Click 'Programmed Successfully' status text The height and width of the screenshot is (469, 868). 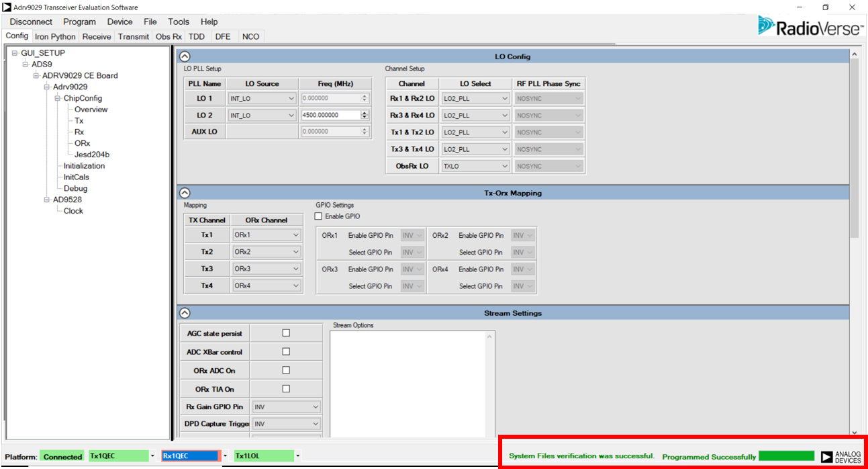coord(709,457)
